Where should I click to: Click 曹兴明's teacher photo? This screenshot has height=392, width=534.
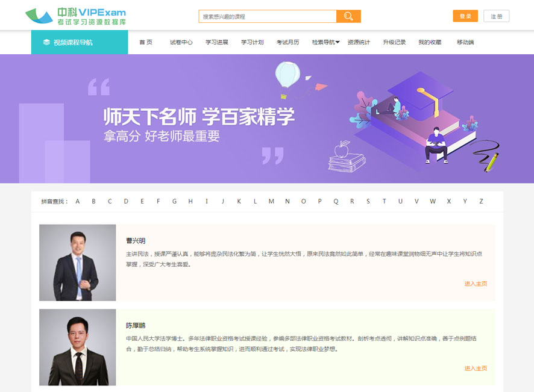point(77,263)
